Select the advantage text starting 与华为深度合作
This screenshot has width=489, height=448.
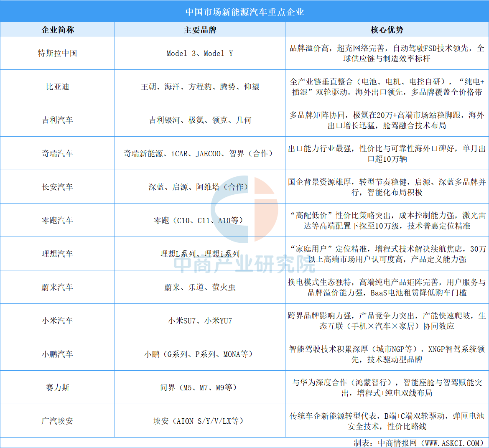coord(387,387)
